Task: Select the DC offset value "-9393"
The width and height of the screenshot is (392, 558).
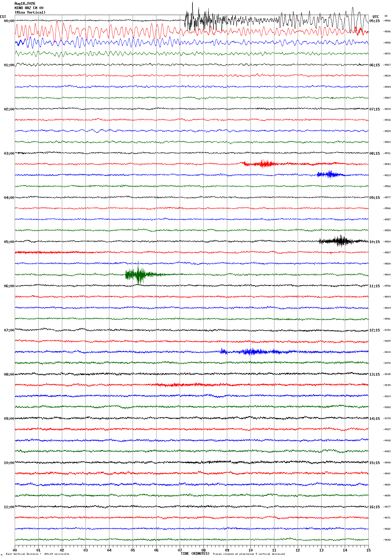Action: [x=387, y=330]
